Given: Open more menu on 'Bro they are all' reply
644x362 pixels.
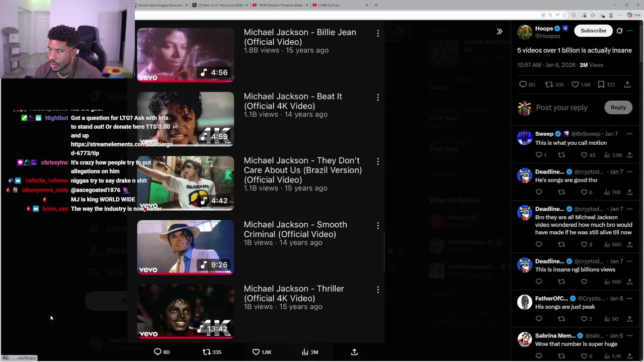Looking at the screenshot, I should [629, 209].
